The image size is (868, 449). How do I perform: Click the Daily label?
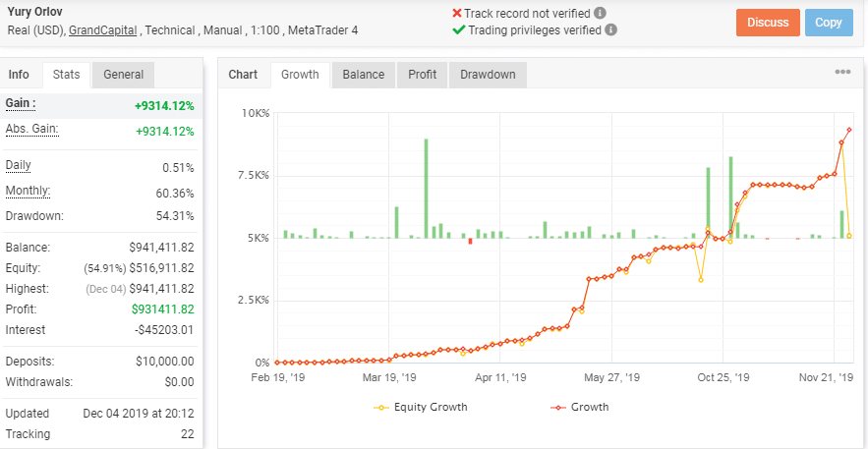pos(19,165)
